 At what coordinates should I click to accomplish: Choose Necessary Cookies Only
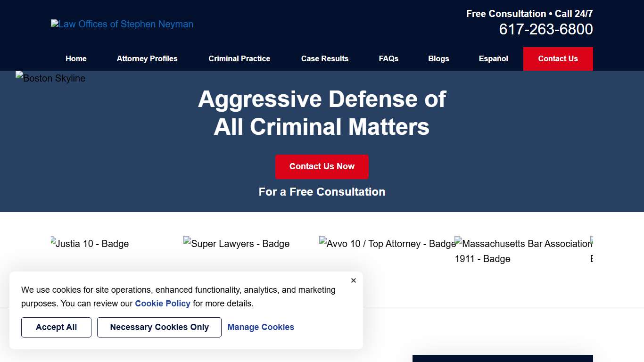click(159, 327)
